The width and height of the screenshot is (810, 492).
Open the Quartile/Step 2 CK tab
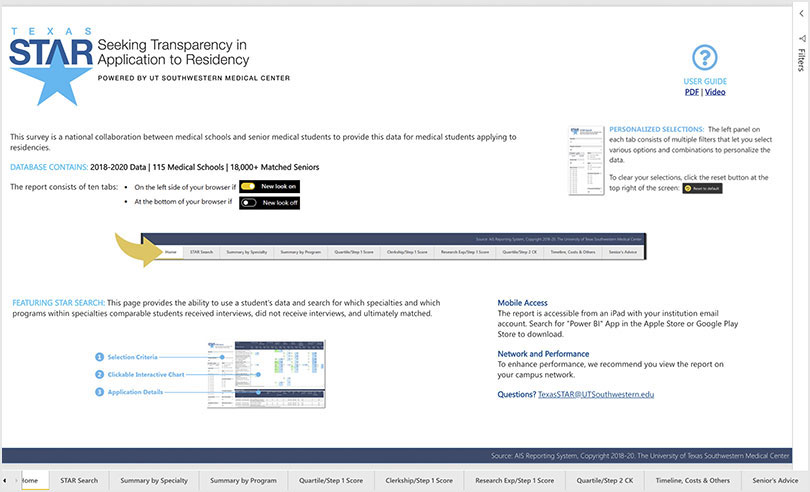(x=605, y=481)
